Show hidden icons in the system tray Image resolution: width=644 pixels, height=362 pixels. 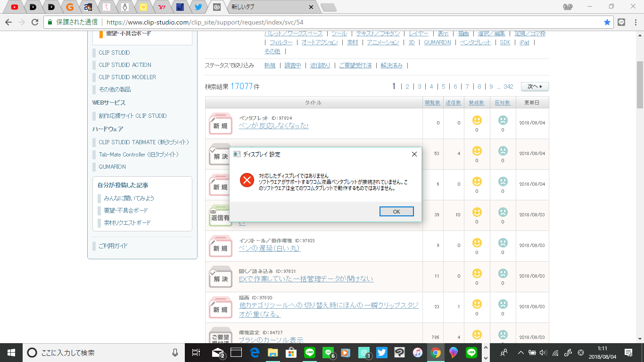click(520, 352)
